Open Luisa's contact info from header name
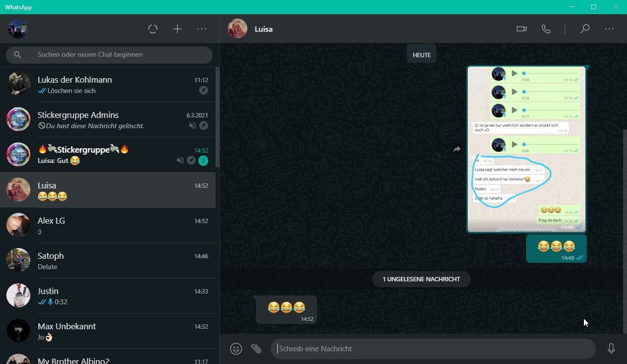627x364 pixels. (264, 29)
